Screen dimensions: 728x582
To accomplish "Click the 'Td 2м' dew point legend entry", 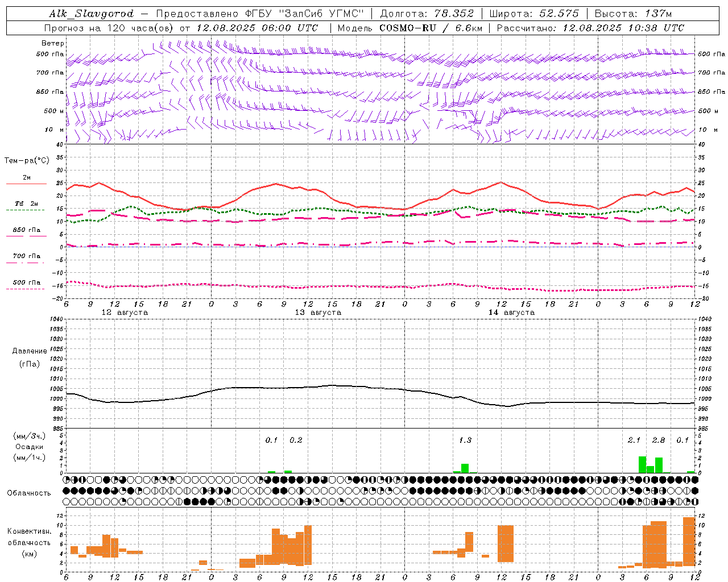I will click(x=26, y=203).
